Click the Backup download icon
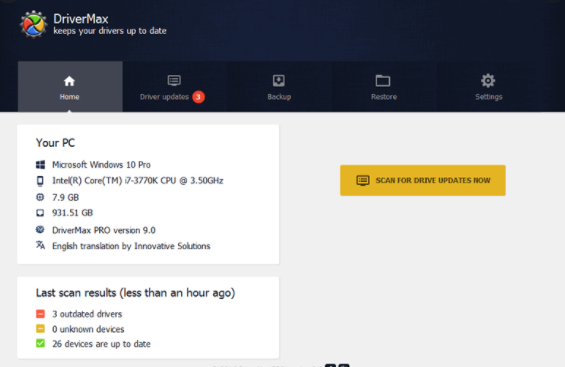 (279, 81)
